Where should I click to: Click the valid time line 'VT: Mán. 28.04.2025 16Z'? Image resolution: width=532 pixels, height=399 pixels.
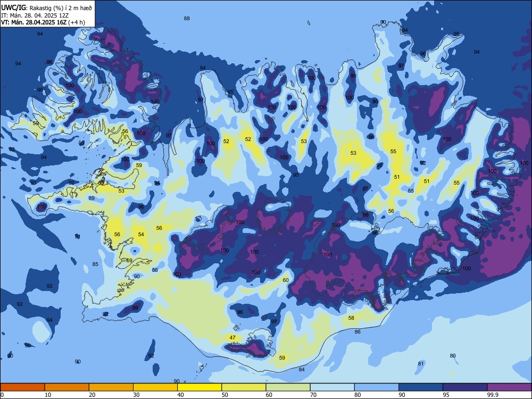click(x=34, y=22)
